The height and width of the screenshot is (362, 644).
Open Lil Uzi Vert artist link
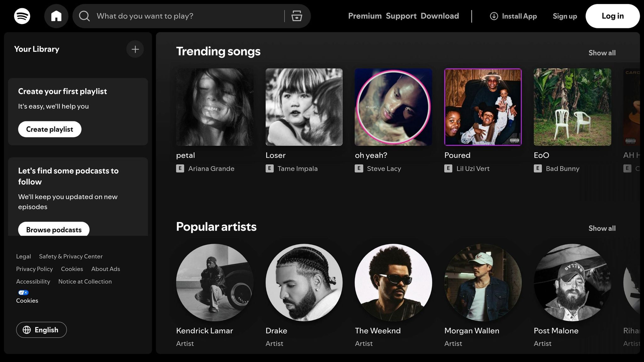pyautogui.click(x=473, y=168)
